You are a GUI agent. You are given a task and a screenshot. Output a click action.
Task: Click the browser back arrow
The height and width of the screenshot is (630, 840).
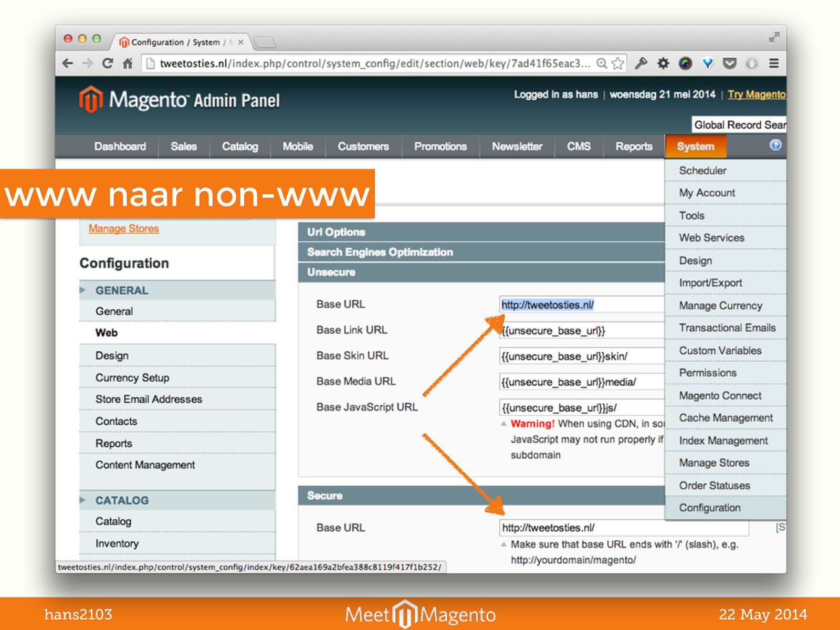pyautogui.click(x=68, y=64)
